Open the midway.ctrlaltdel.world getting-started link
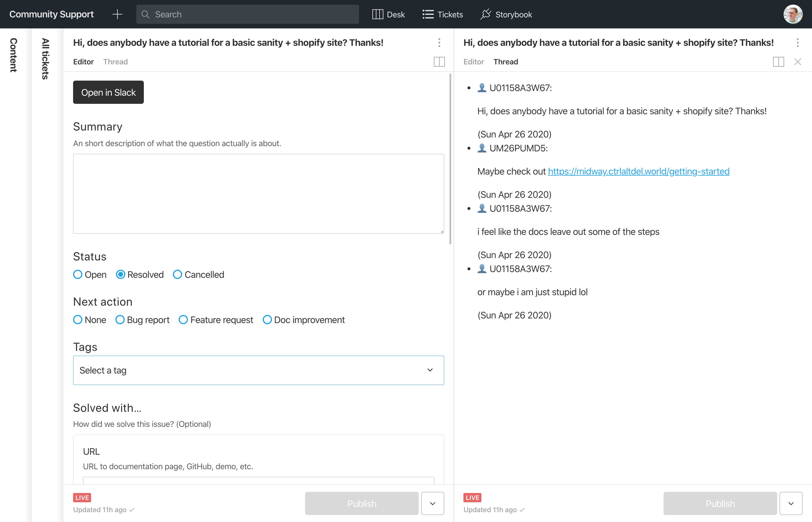 (639, 171)
